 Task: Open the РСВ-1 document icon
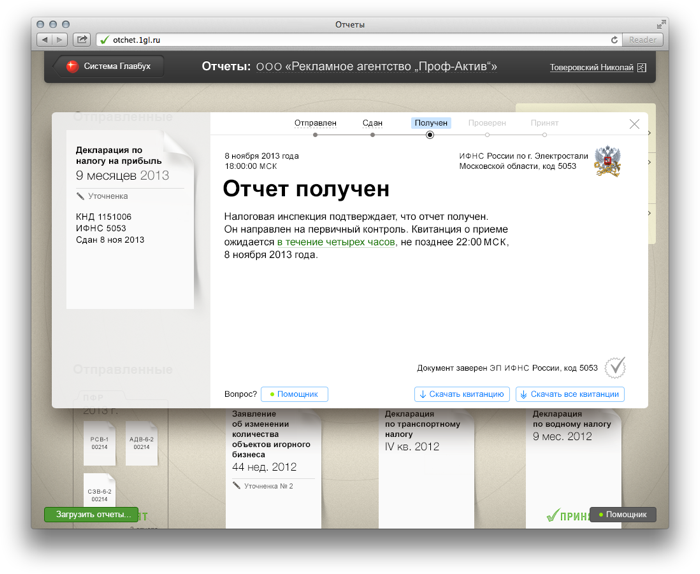(99, 445)
